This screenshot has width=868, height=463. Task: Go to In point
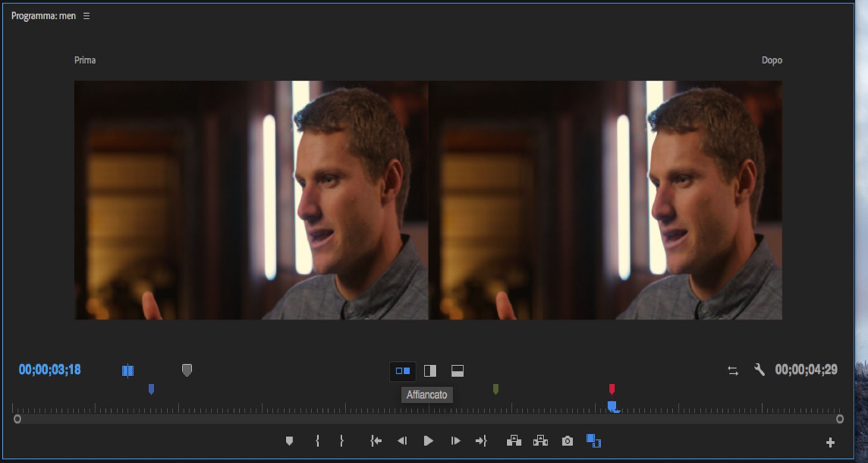376,441
